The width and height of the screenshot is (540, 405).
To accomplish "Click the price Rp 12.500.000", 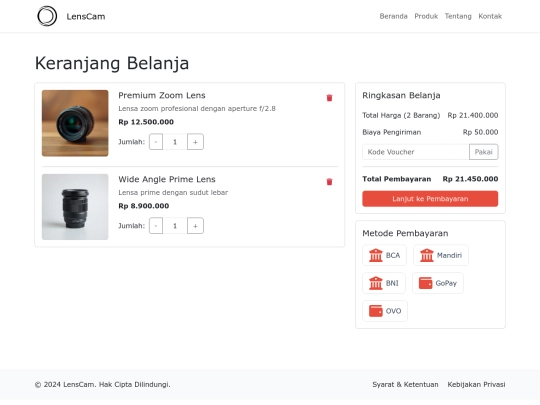I will (x=146, y=122).
